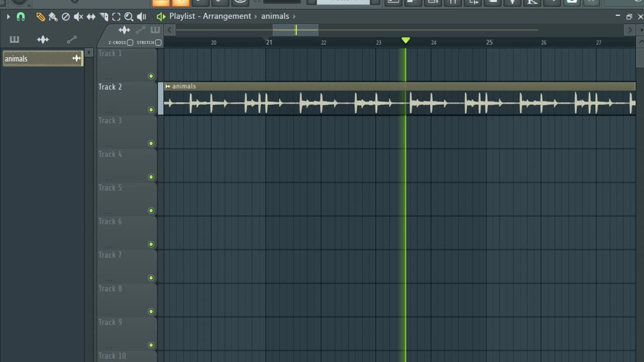Enable the Z-CROSS option

tap(130, 43)
